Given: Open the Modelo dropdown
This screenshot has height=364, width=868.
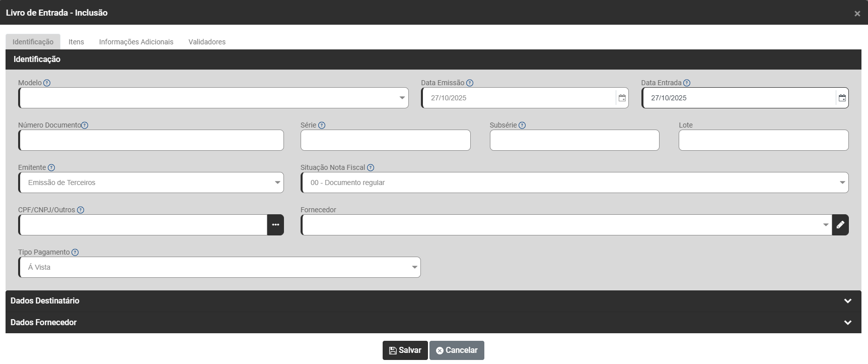Looking at the screenshot, I should coord(213,98).
